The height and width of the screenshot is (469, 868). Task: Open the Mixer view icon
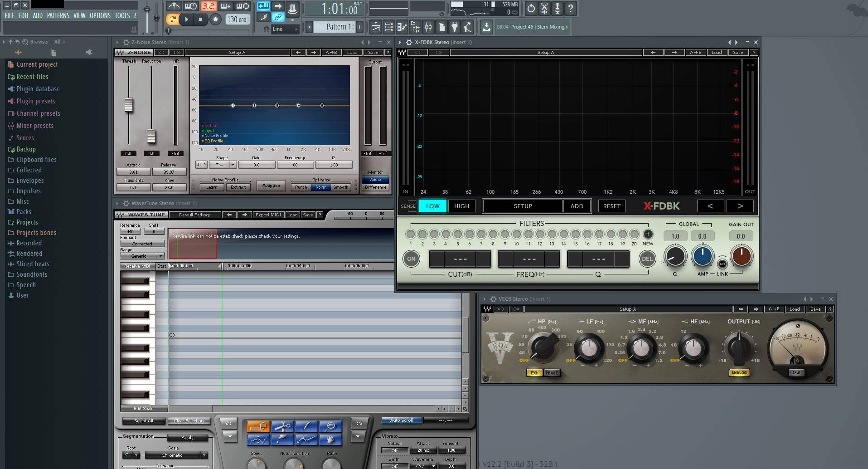[x=428, y=27]
